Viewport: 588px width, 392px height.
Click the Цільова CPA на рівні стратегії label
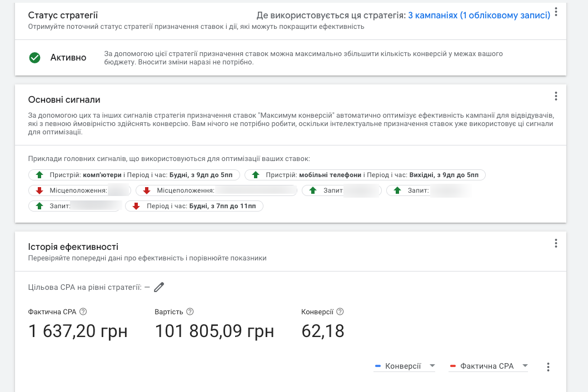coord(84,288)
